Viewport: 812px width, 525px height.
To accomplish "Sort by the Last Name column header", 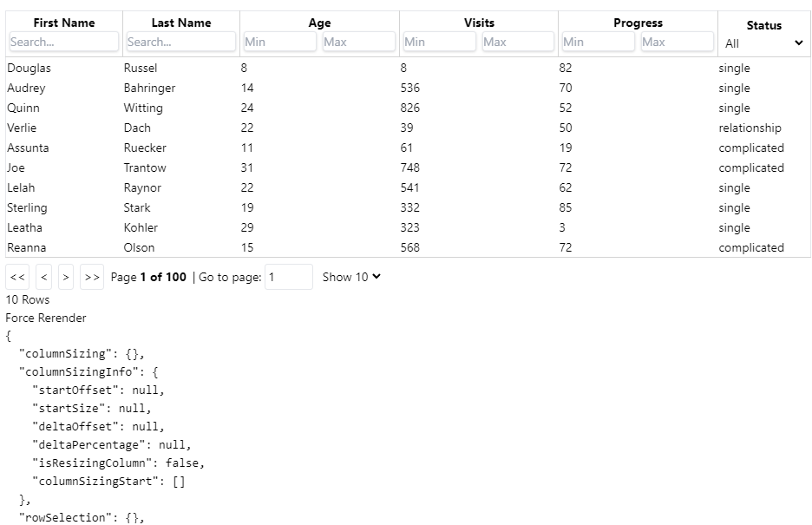I will click(x=180, y=23).
